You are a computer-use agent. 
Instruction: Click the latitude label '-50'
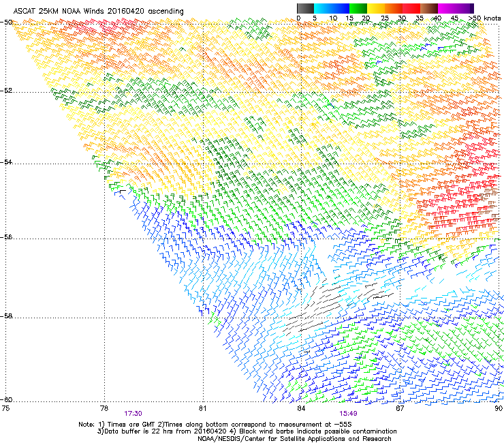point(6,22)
